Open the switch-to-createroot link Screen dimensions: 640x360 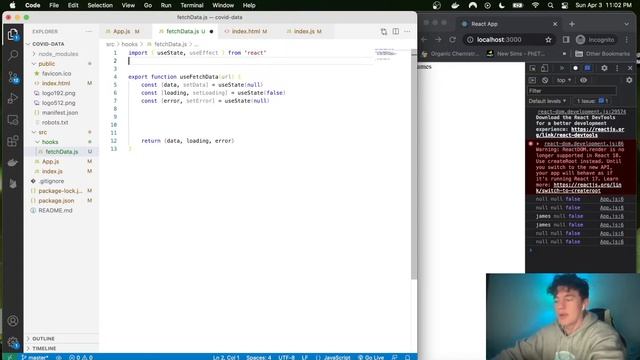click(578, 188)
